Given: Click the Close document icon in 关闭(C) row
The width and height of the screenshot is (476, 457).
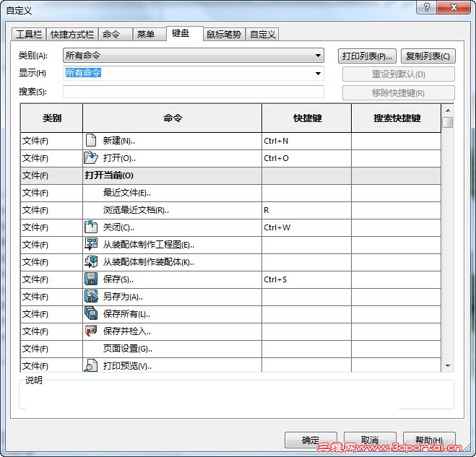Looking at the screenshot, I should [x=91, y=227].
